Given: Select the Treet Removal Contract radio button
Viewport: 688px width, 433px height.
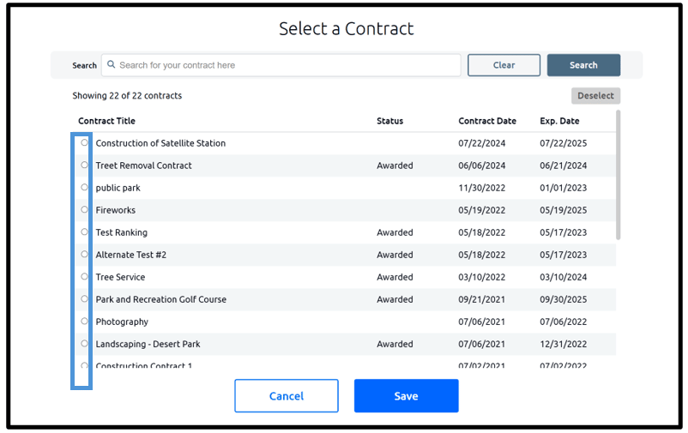Looking at the screenshot, I should 84,165.
